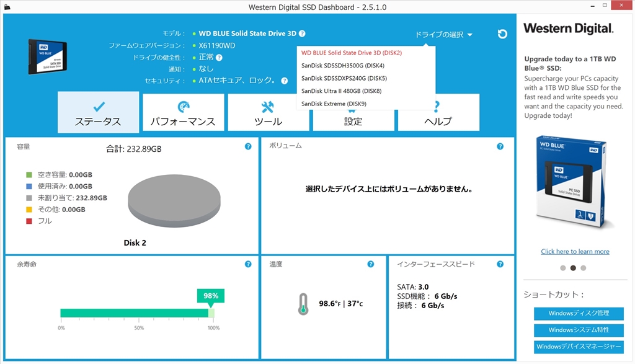Click the WD Blue SSD drive image

[x=47, y=56]
